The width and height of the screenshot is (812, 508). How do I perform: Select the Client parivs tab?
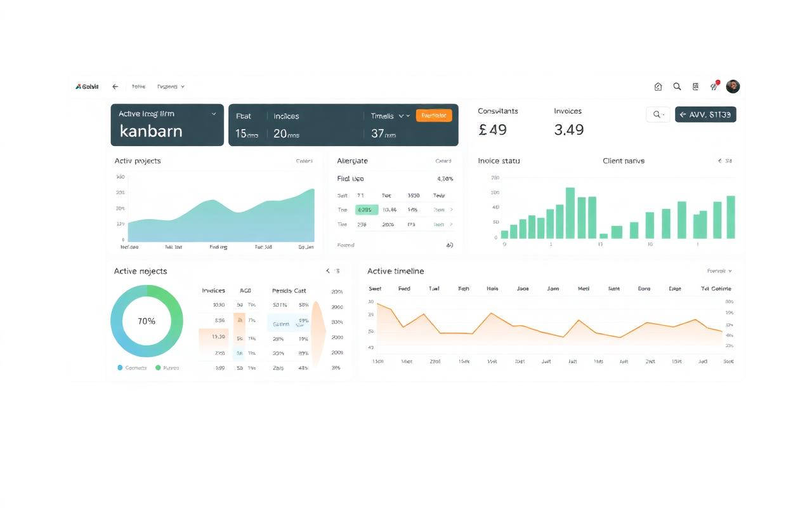coord(624,161)
